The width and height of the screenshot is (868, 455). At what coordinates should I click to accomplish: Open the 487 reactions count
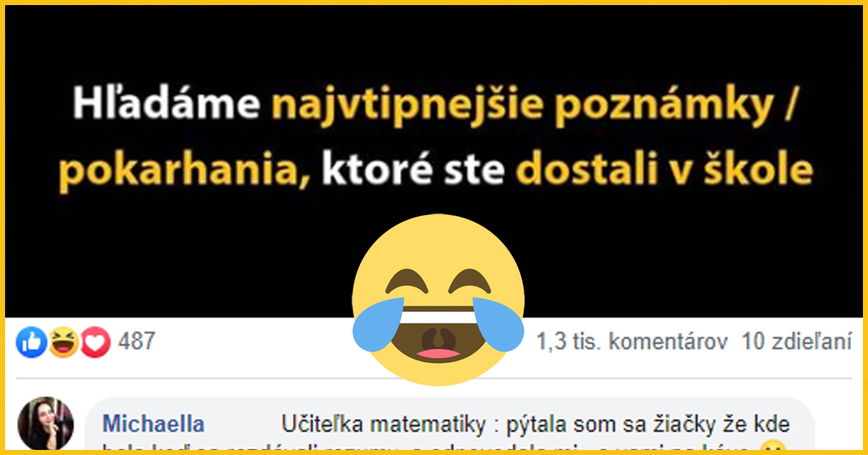pyautogui.click(x=137, y=341)
